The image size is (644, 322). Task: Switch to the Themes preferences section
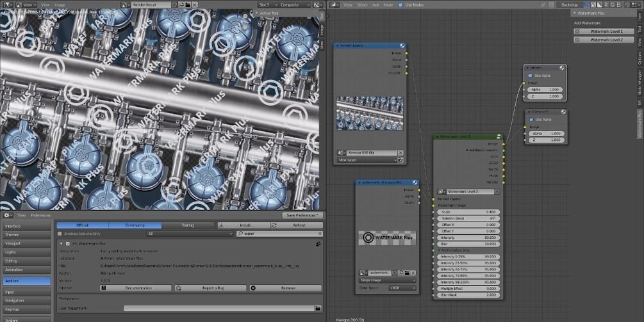click(x=26, y=235)
